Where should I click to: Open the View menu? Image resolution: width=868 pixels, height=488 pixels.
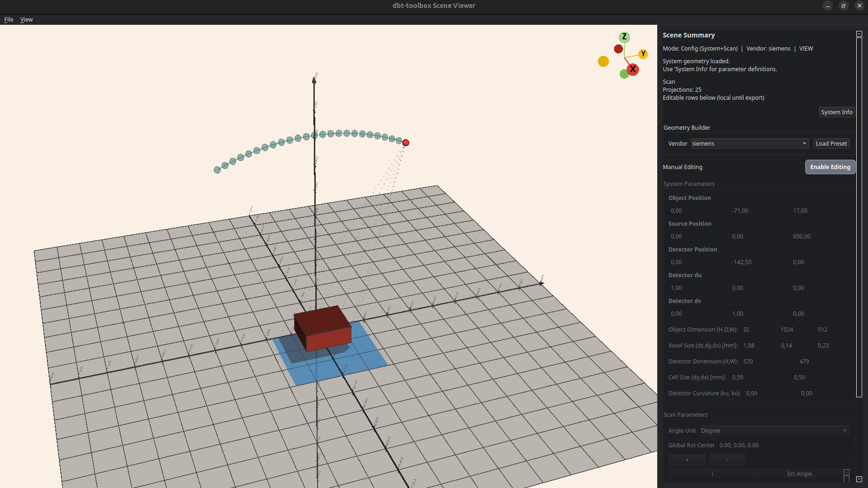coord(26,20)
